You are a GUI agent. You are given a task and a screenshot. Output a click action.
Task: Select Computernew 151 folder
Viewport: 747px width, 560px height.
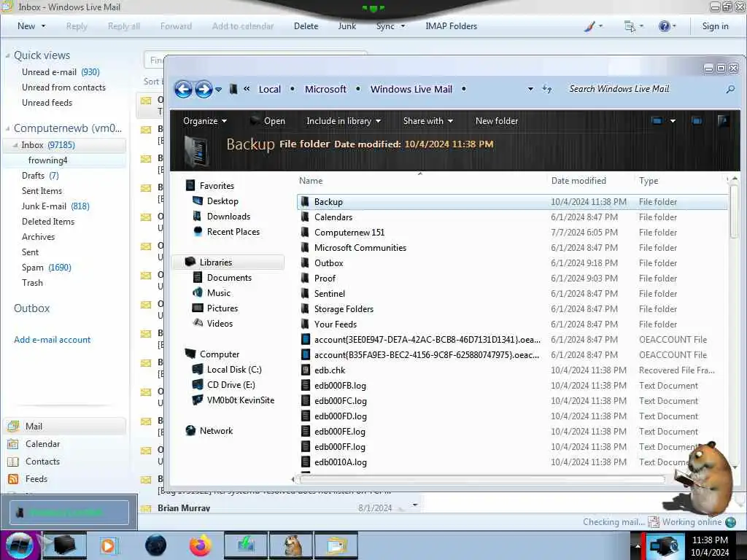pos(349,233)
